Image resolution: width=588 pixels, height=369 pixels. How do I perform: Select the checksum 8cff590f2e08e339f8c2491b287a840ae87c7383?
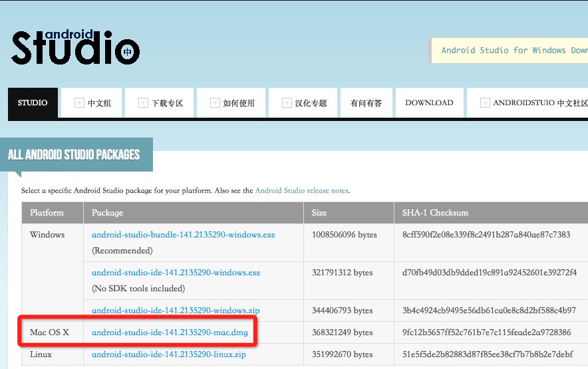486,235
